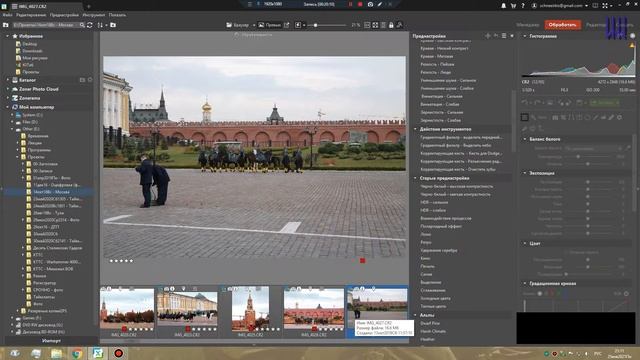Open the presets panel list menu icon

click(x=504, y=36)
